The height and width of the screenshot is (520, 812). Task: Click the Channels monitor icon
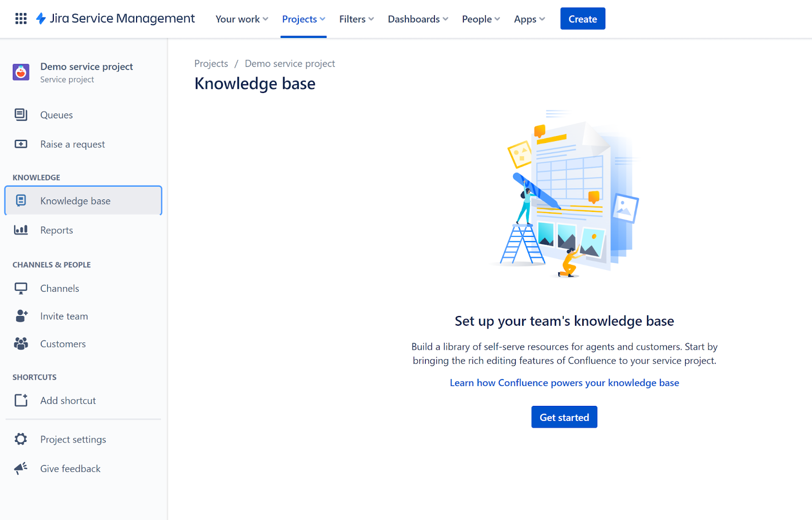(x=21, y=288)
